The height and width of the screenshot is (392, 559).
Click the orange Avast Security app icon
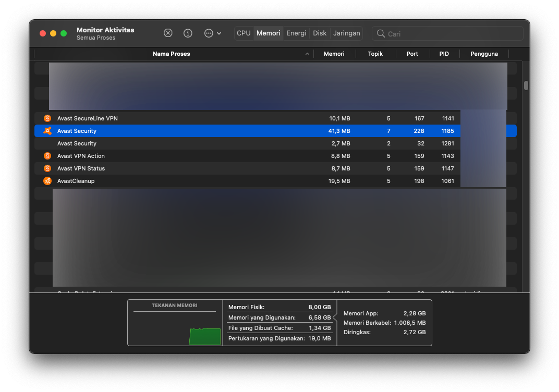[47, 131]
